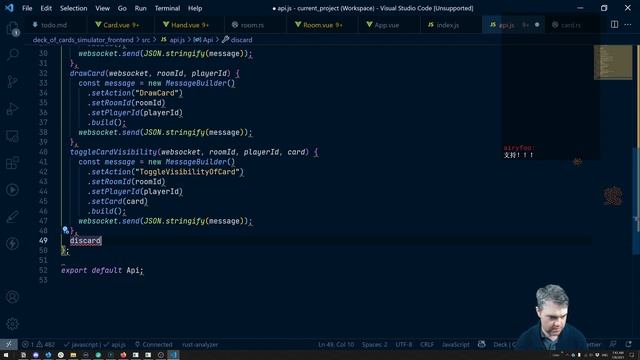This screenshot has width=640, height=360.
Task: Click the split editor right icon
Action: (614, 24)
